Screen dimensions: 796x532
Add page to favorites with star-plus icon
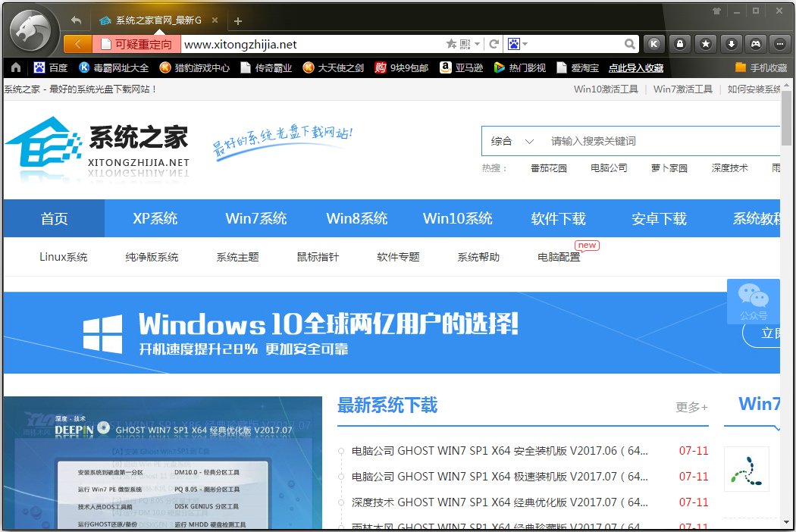pyautogui.click(x=451, y=44)
